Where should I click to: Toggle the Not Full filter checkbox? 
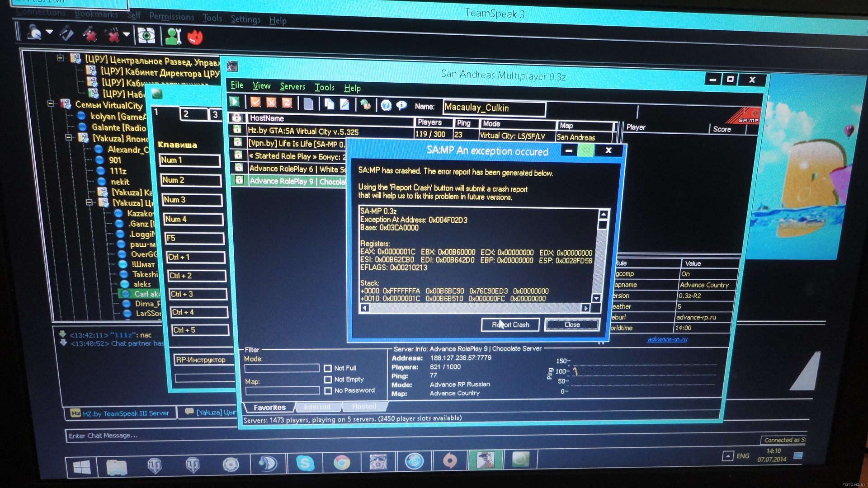(328, 368)
